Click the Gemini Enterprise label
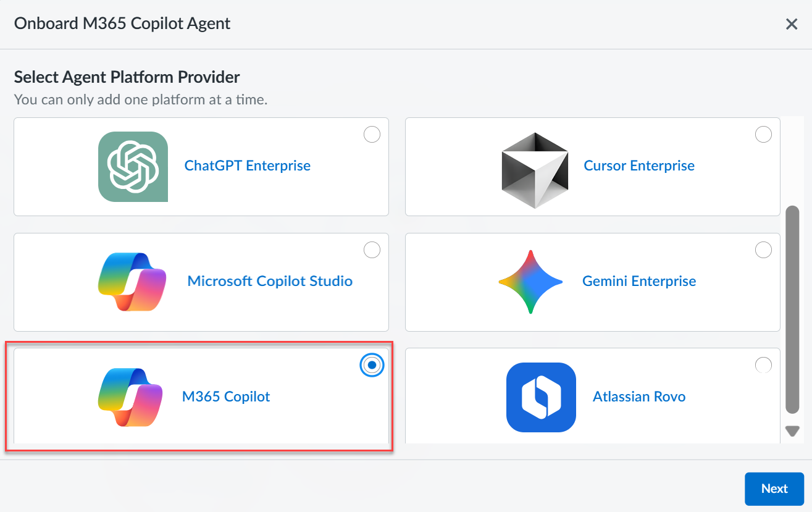Image resolution: width=812 pixels, height=512 pixels. click(x=639, y=281)
